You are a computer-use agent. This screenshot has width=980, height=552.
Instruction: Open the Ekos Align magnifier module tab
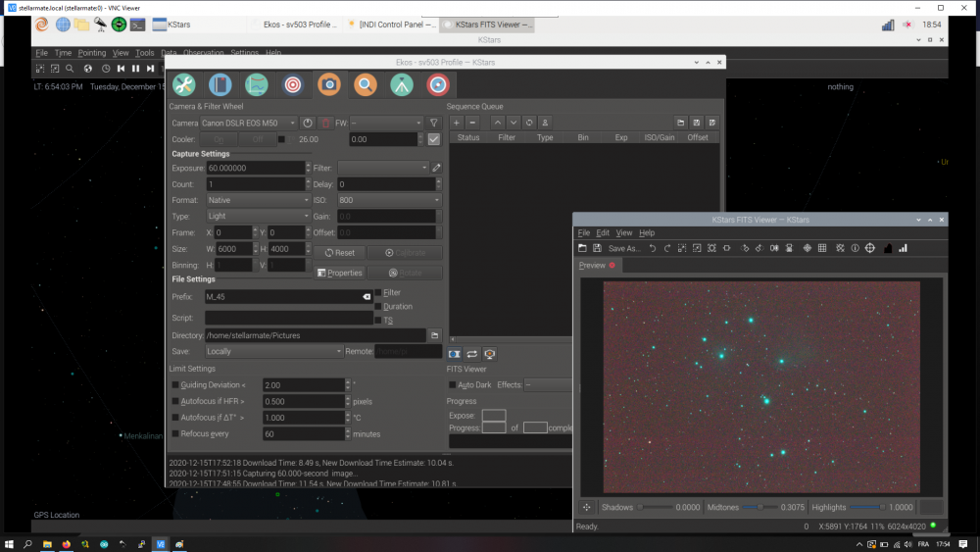pos(365,85)
